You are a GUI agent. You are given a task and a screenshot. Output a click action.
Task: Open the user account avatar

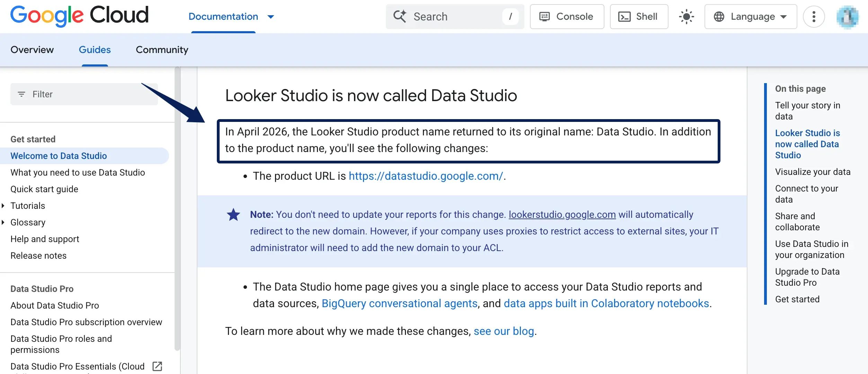tap(848, 17)
